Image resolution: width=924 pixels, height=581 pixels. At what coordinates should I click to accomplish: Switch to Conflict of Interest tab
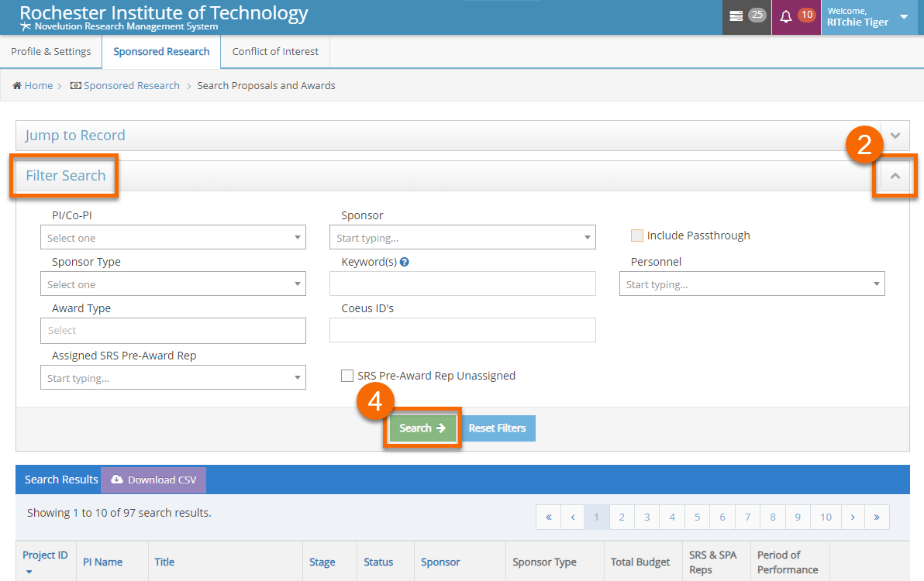[275, 52]
